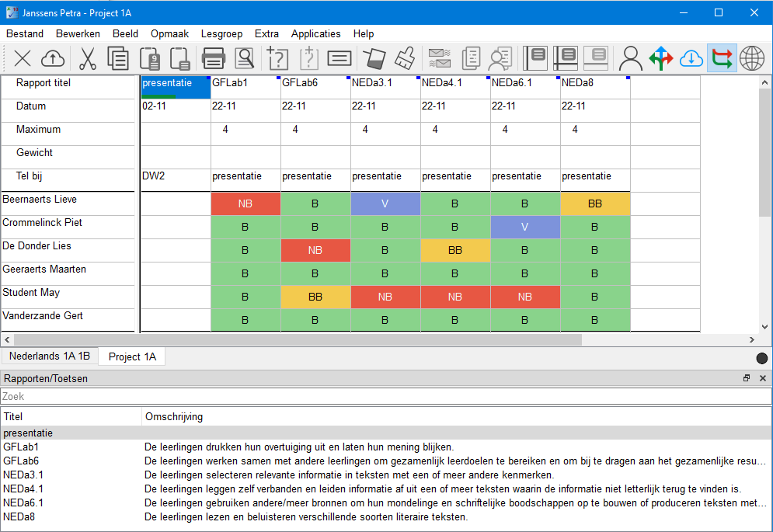The width and height of the screenshot is (773, 532).
Task: Click the grid's vertical scrollbar down arrow
Action: pyautogui.click(x=764, y=327)
